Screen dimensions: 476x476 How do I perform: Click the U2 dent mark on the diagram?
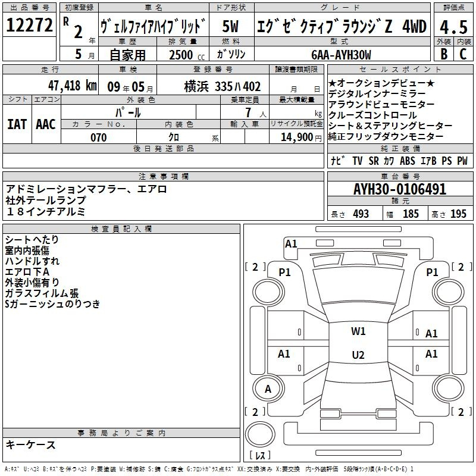[x=358, y=355]
